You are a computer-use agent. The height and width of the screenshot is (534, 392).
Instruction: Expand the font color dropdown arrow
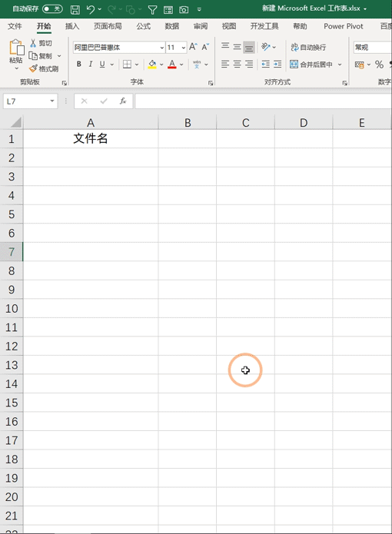181,65
